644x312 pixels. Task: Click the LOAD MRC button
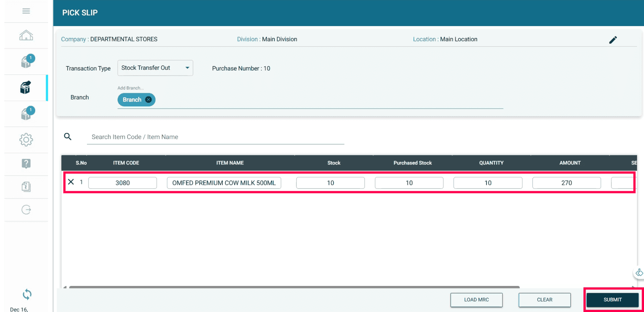pos(476,300)
